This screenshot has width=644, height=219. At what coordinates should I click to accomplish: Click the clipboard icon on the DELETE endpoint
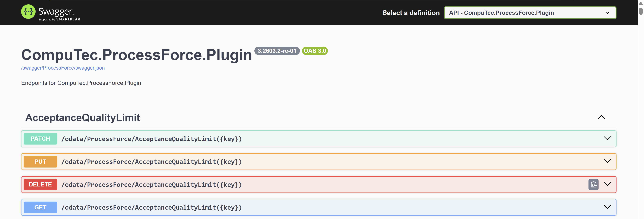[593, 184]
